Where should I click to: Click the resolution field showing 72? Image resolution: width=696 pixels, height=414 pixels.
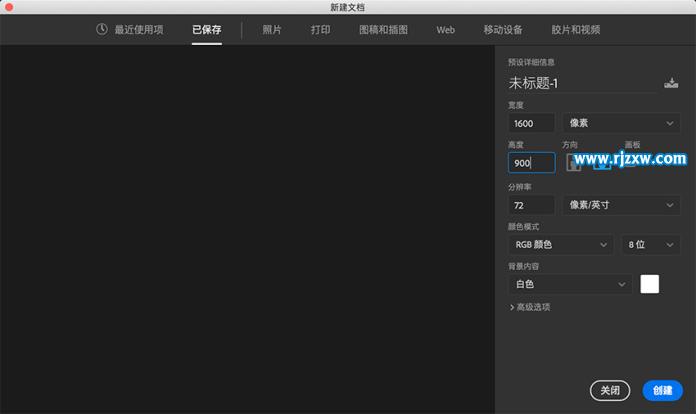(531, 205)
